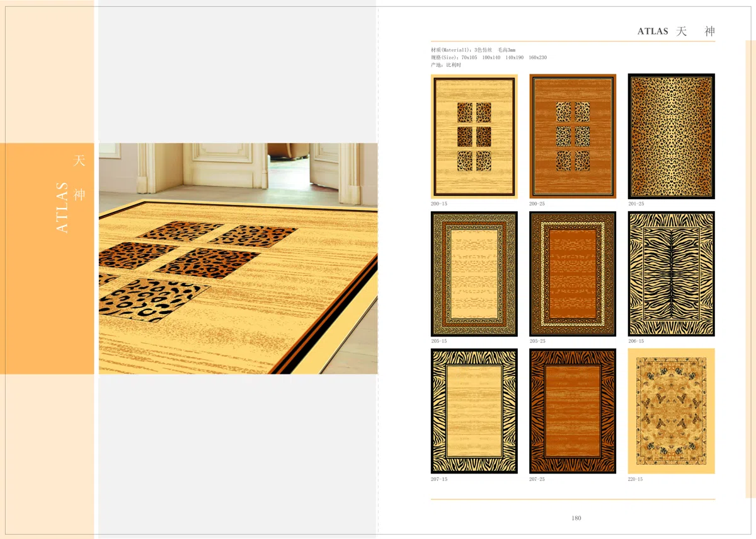Viewport: 756px width, 539px height.
Task: Click the vertical "ATLAS" title on the orange band
Action: 62,208
